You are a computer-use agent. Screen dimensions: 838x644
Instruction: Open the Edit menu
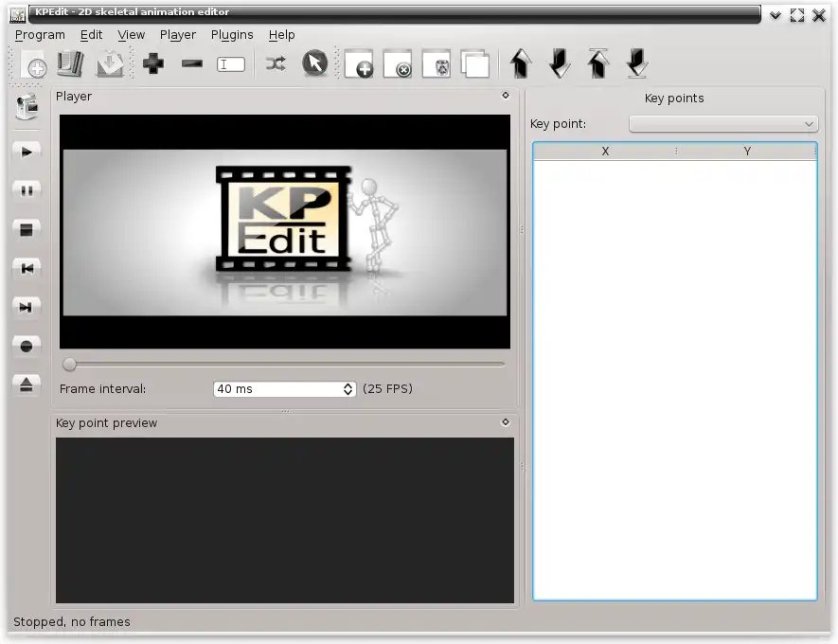coord(92,35)
